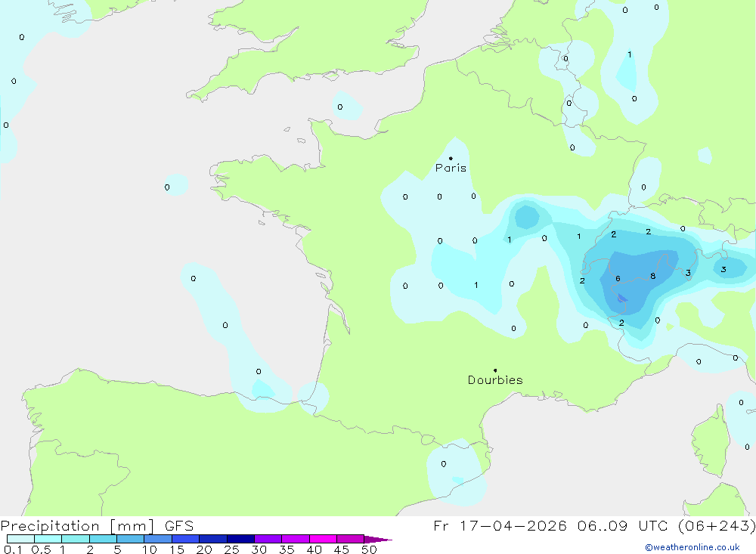Click the "(06+243)" forecast offset text
Image resolution: width=756 pixels, height=554 pixels.
(x=718, y=525)
